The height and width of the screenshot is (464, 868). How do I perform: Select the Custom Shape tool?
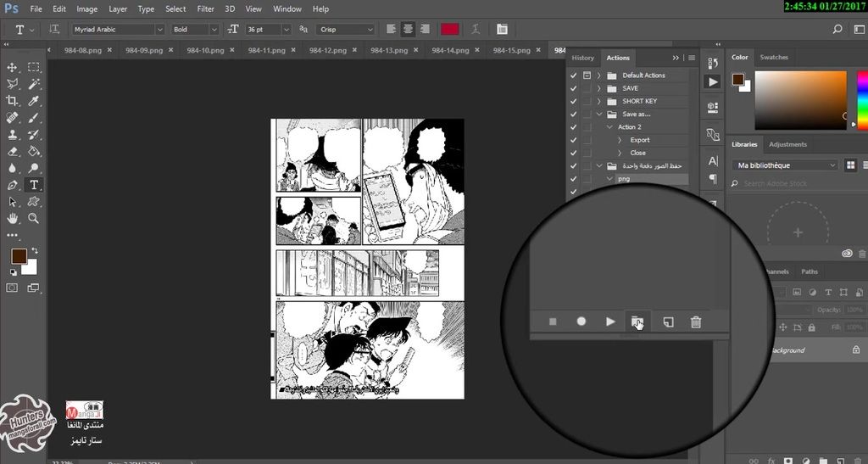click(x=34, y=202)
